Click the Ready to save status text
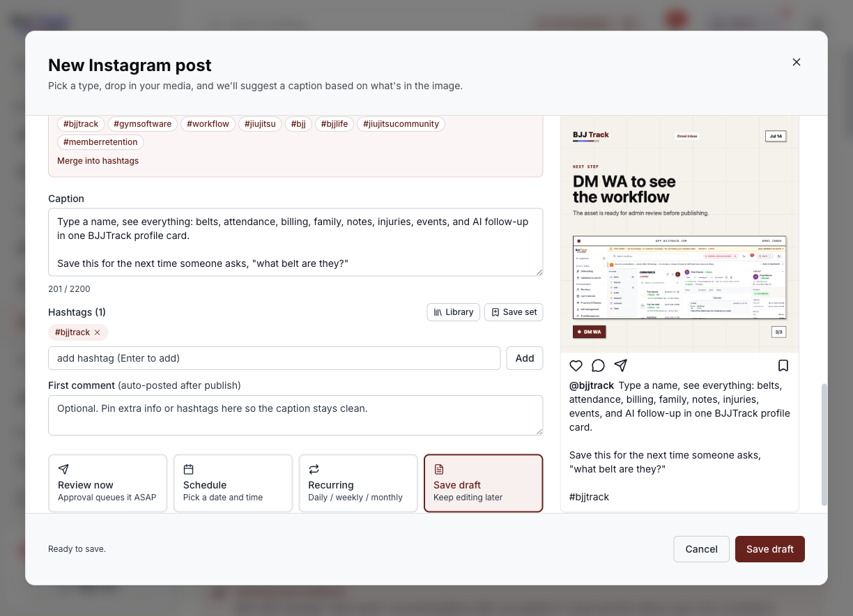Screen dimensions: 853x616 77,549
